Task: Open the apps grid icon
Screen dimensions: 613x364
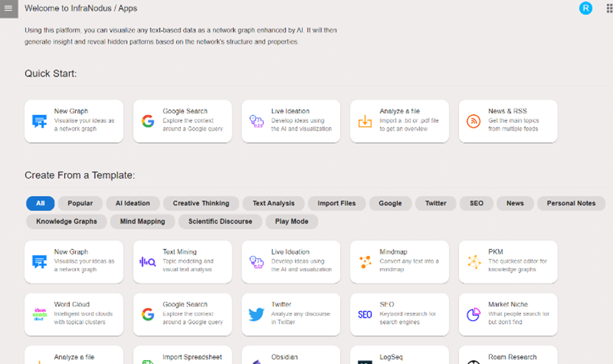Action: tap(609, 8)
